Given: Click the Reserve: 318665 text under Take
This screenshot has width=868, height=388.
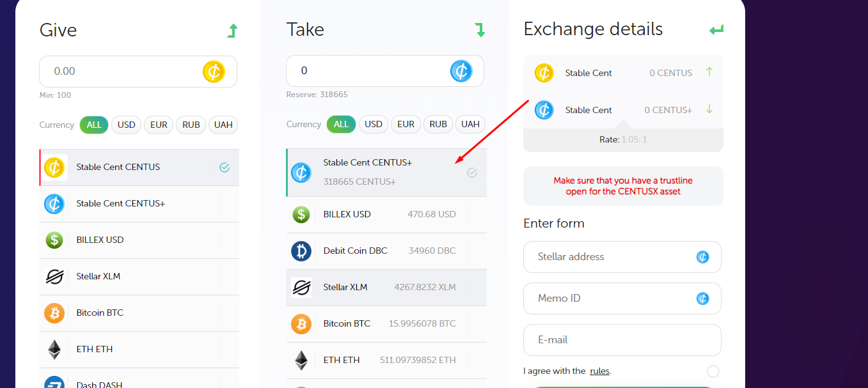Looking at the screenshot, I should coord(317,95).
